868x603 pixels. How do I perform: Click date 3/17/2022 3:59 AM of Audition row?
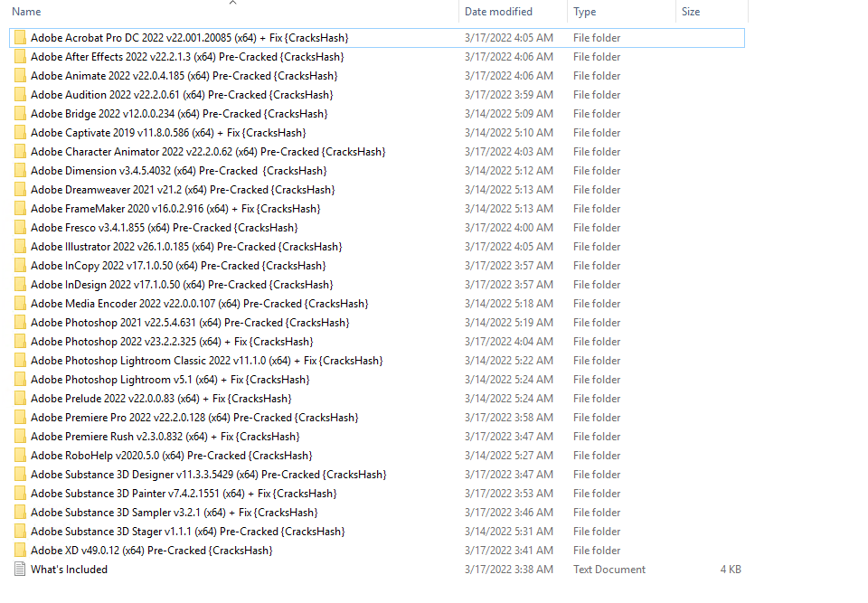tap(509, 95)
